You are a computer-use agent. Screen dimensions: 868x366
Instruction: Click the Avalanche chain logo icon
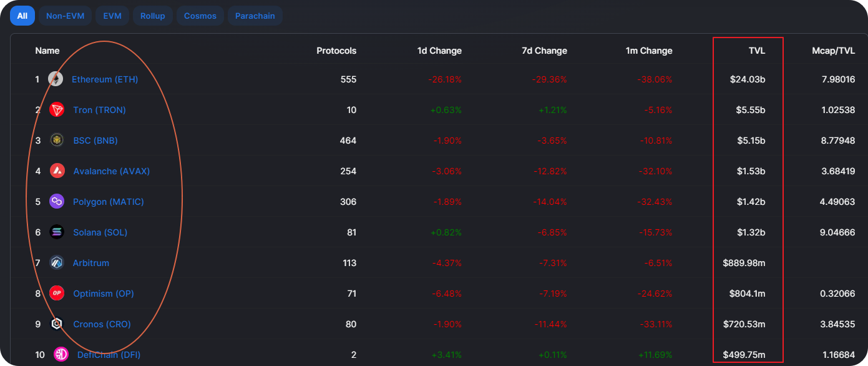[x=57, y=171]
